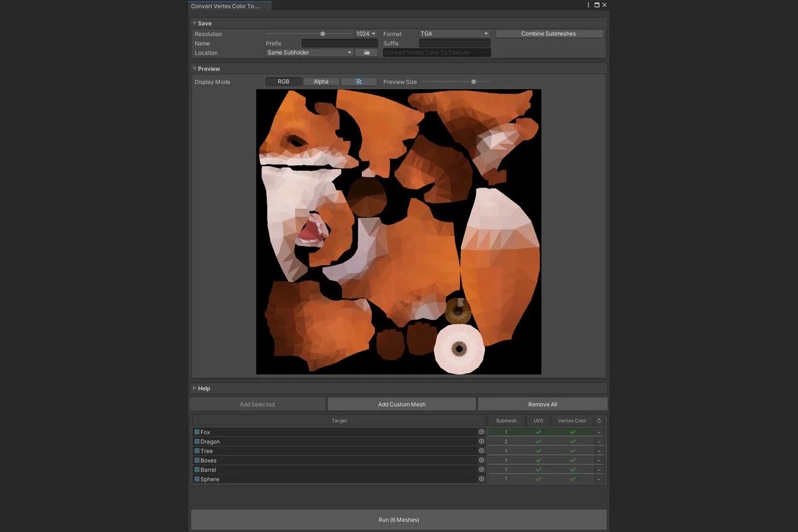
Task: Toggle the Vertex Color checkmark for Dragon
Action: (x=572, y=441)
